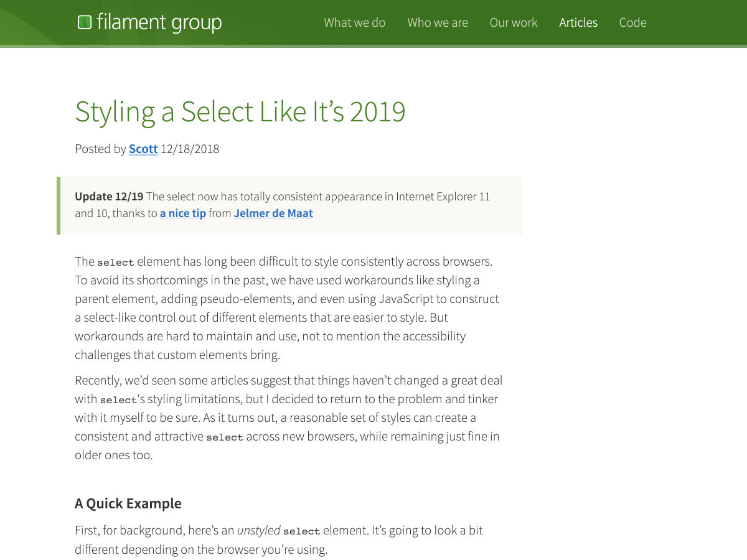This screenshot has height=560, width=747.
Task: Follow the 'a nice tip' link
Action: pos(183,213)
